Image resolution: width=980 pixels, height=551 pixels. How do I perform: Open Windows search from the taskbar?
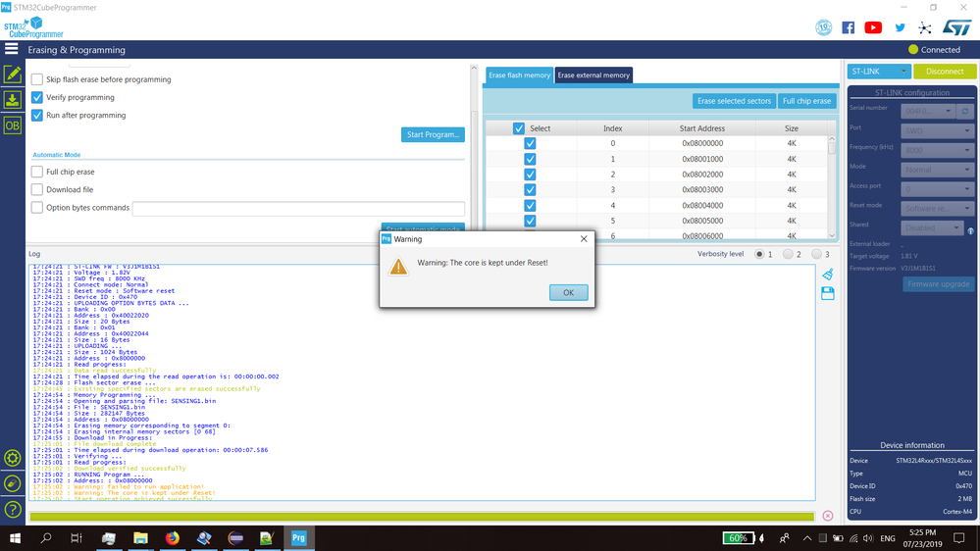(x=46, y=538)
